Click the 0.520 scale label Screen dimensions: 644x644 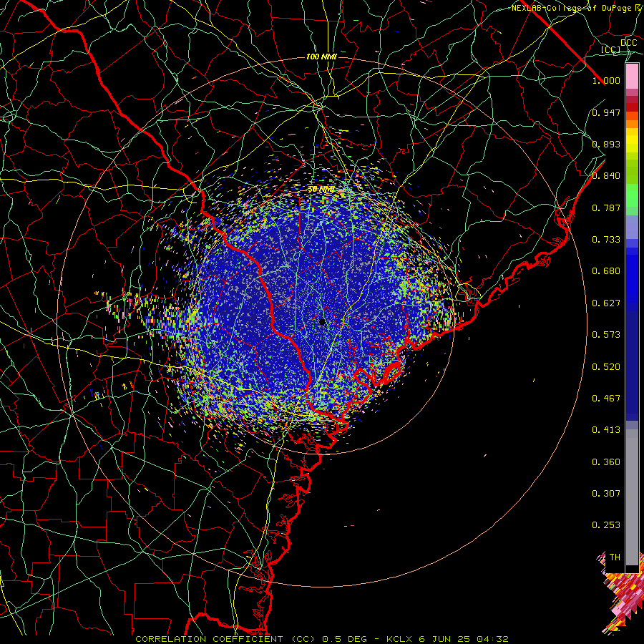pyautogui.click(x=606, y=367)
